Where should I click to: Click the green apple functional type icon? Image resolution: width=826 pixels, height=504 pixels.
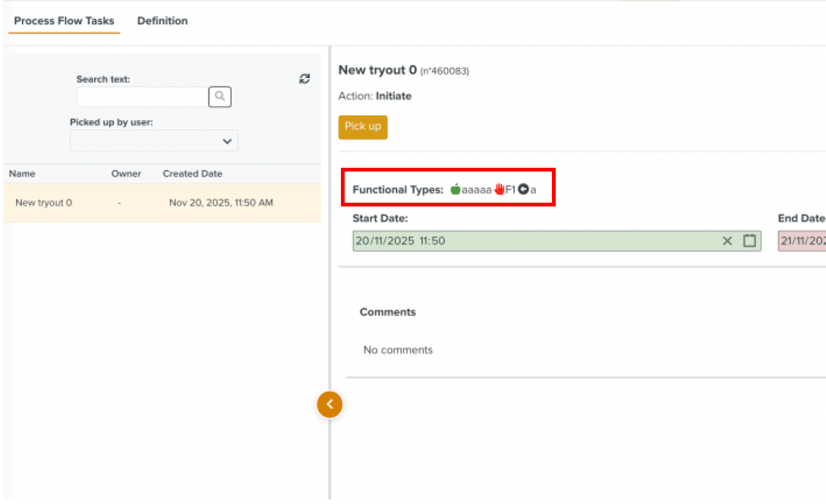(456, 190)
